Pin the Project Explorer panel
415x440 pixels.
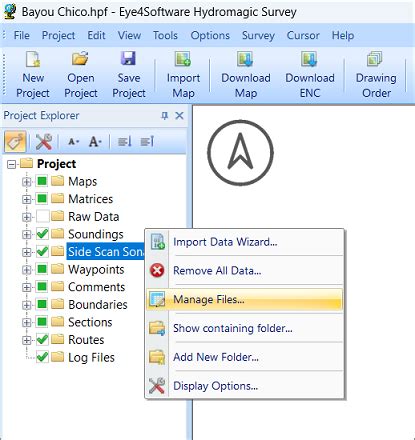pyautogui.click(x=164, y=116)
